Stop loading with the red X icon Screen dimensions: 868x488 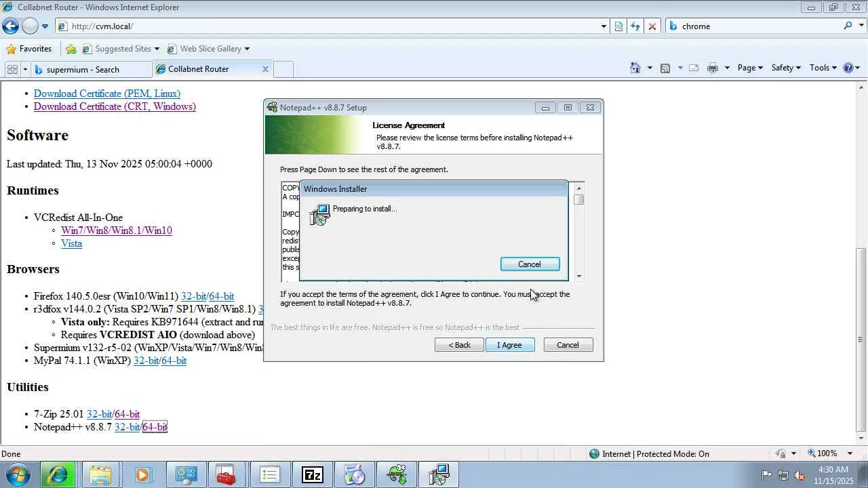click(652, 26)
